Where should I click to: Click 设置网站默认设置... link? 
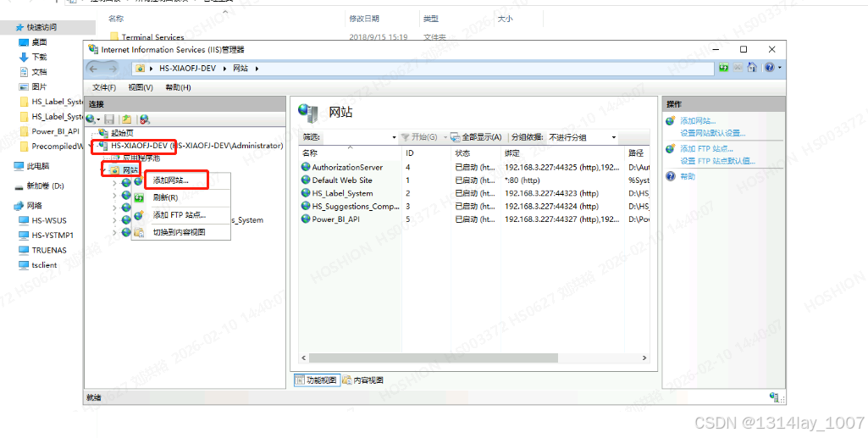(x=713, y=133)
